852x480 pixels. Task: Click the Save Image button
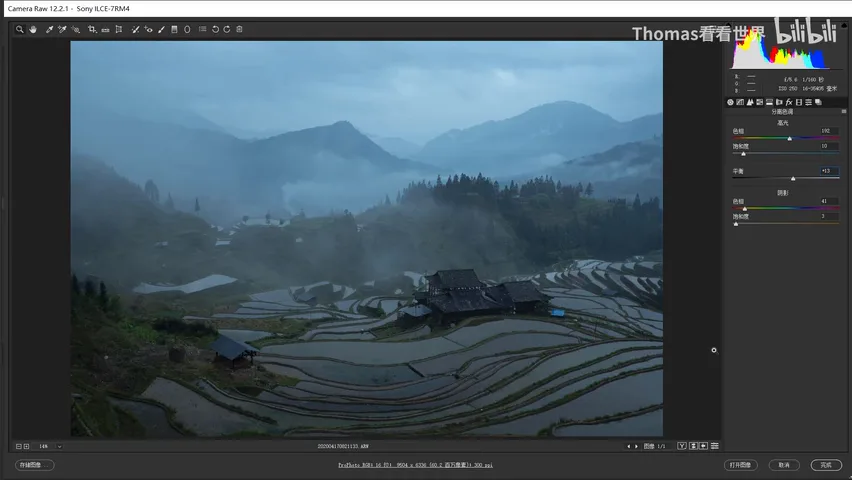tap(35, 465)
